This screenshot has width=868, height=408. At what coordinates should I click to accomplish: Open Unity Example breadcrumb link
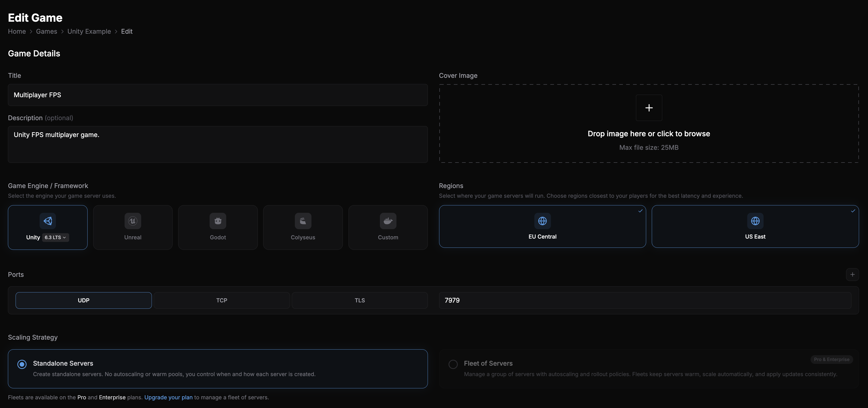pyautogui.click(x=89, y=31)
